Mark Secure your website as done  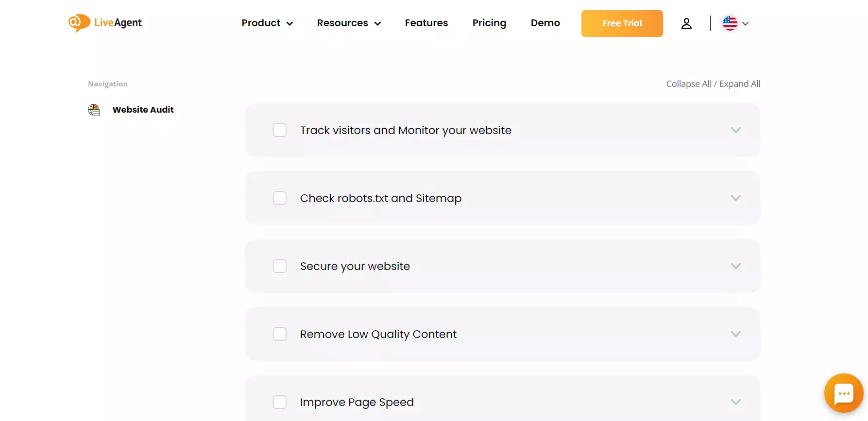click(x=280, y=266)
